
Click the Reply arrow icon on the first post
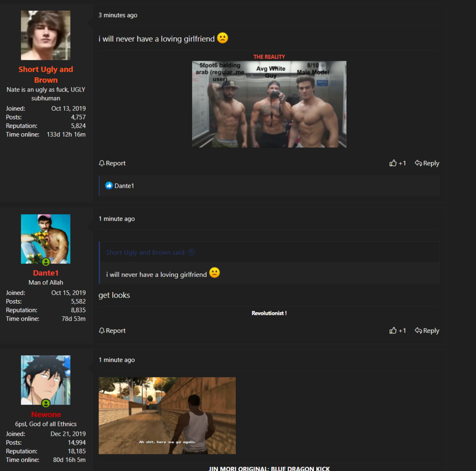(418, 163)
